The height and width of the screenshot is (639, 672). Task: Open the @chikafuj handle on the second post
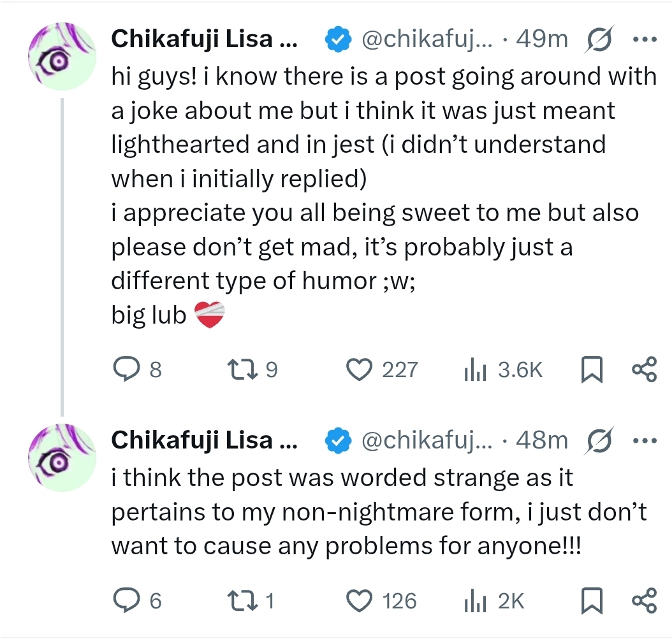[427, 440]
